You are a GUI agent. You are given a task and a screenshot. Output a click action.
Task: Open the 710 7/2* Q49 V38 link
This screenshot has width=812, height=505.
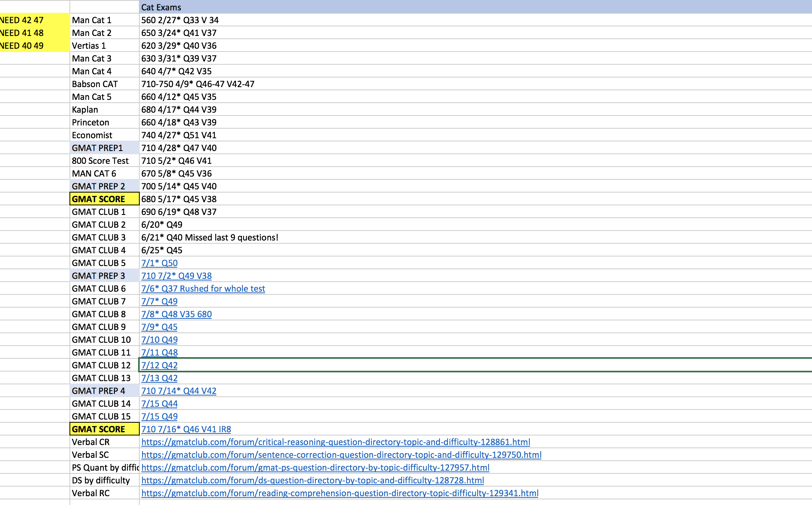coord(176,275)
